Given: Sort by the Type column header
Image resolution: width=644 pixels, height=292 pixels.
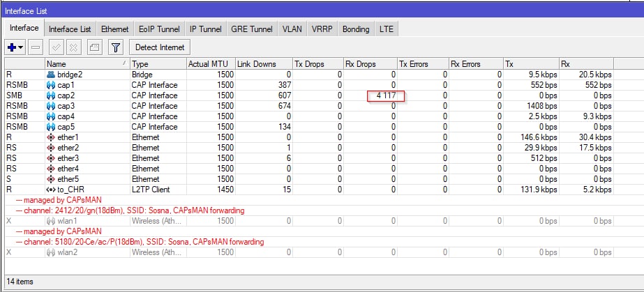Looking at the screenshot, I should (158, 64).
